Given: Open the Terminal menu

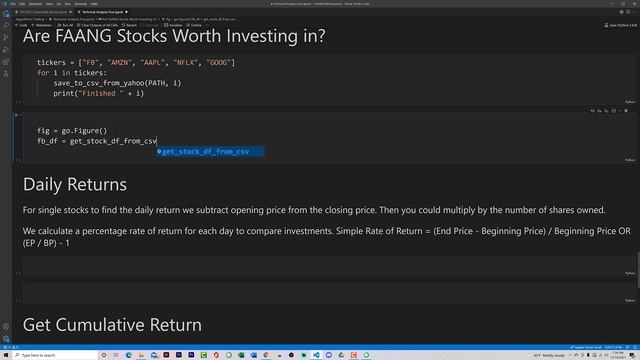Looking at the screenshot, I should 80,4.
